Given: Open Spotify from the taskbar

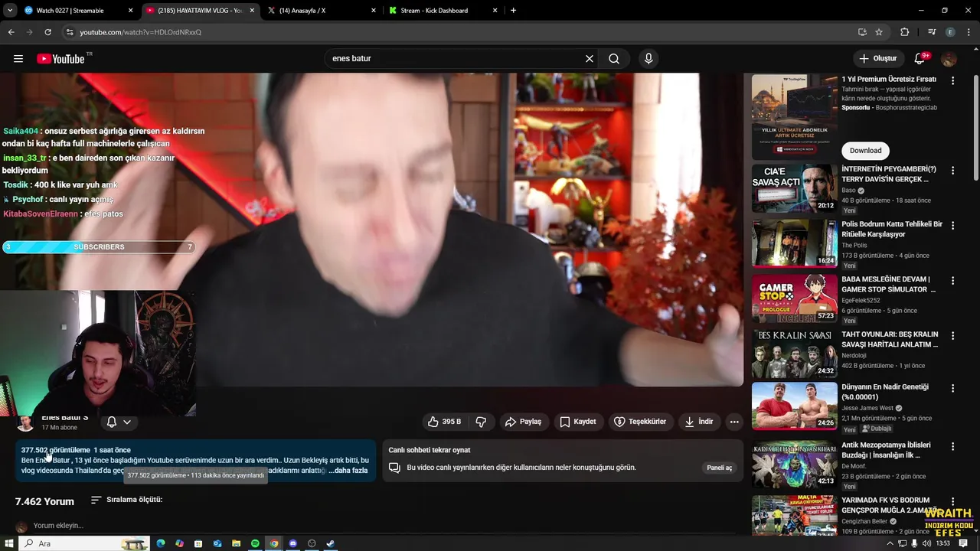Looking at the screenshot, I should tap(255, 543).
